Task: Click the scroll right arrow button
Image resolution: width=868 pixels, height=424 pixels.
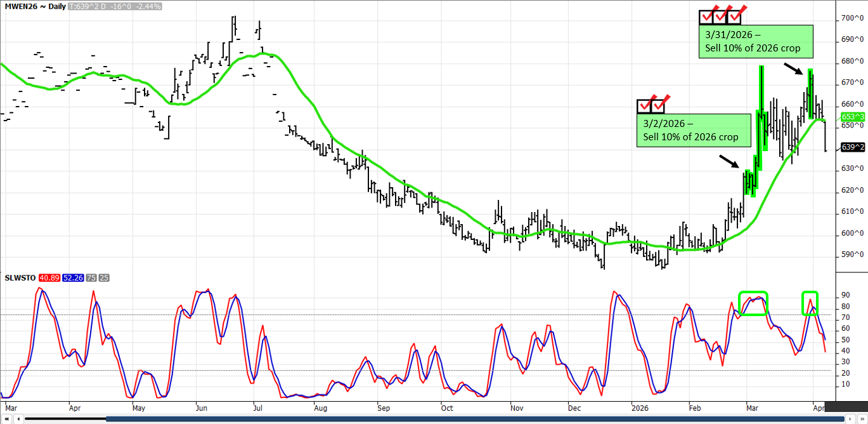Action: [x=850, y=419]
